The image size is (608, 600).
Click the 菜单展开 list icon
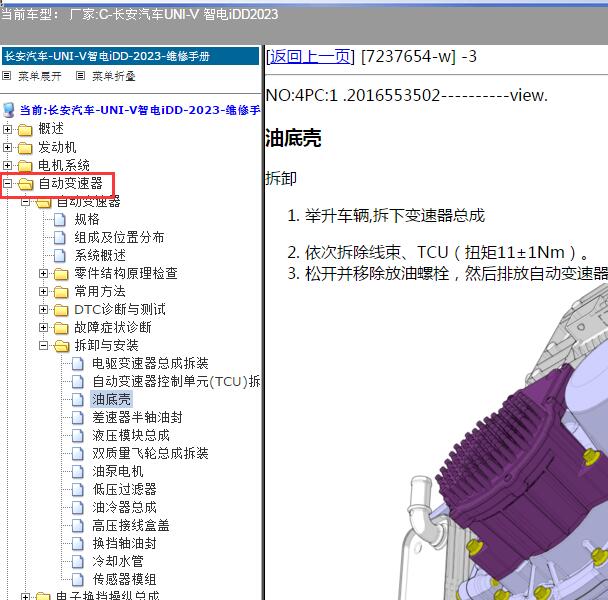pyautogui.click(x=6, y=76)
